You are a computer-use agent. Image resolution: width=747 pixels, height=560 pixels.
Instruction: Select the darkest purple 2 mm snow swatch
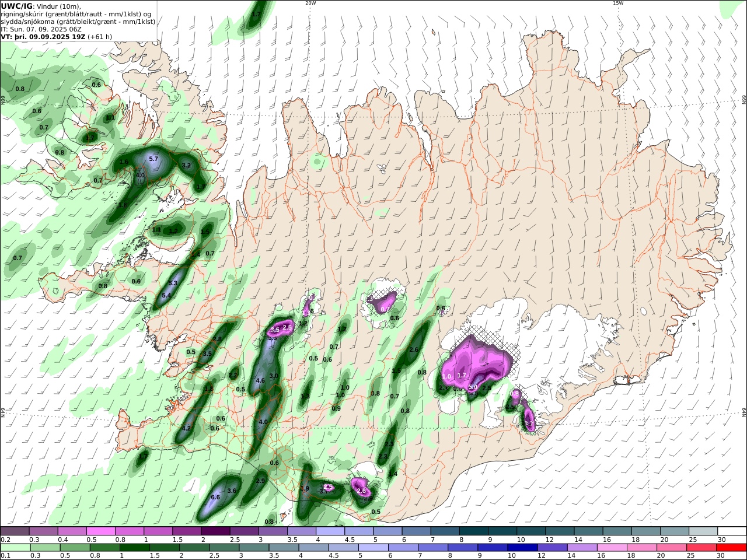pyautogui.click(x=215, y=531)
